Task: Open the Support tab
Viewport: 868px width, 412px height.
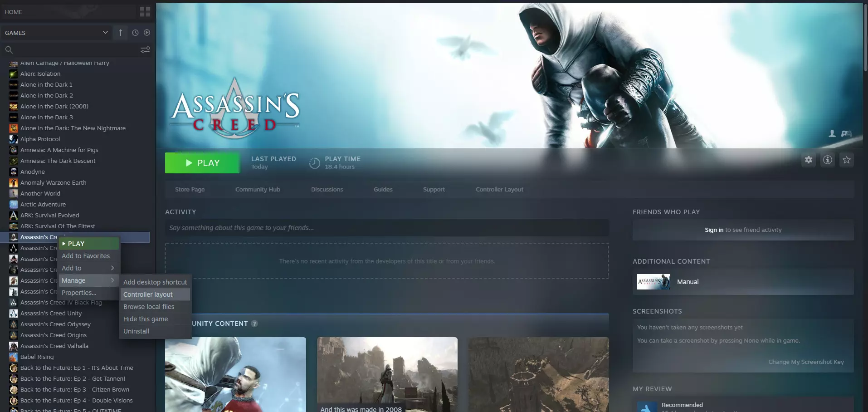Action: tap(434, 189)
